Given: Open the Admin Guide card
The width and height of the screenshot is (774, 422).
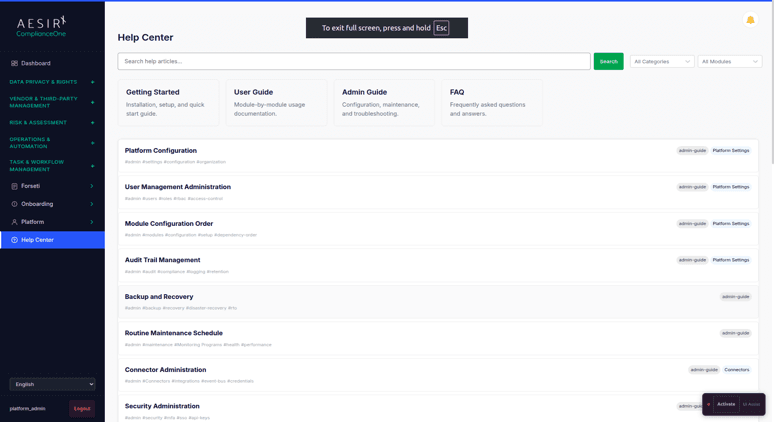Looking at the screenshot, I should coord(384,103).
